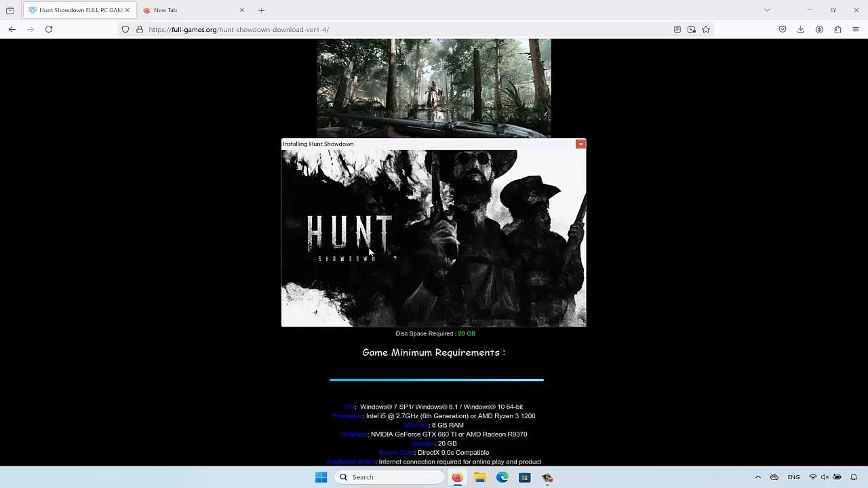Expand the list all tabs dropdown

point(767,10)
